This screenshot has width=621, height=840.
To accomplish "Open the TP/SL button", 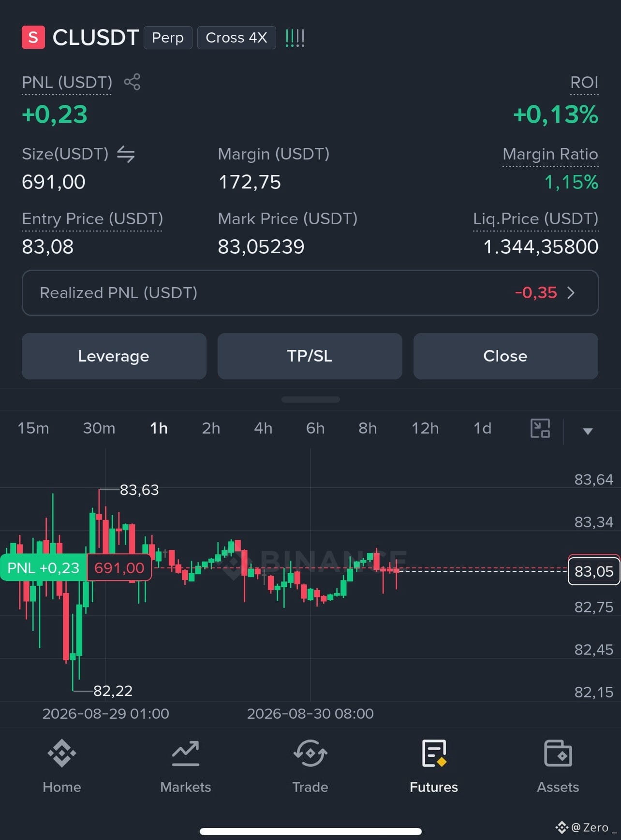I will coord(310,356).
